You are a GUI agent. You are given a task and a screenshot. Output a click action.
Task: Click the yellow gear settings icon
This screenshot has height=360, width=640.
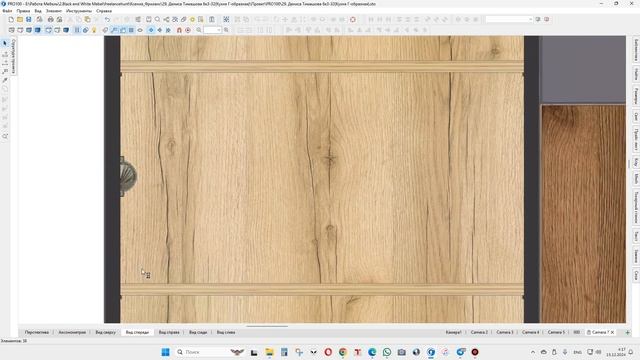click(x=192, y=20)
